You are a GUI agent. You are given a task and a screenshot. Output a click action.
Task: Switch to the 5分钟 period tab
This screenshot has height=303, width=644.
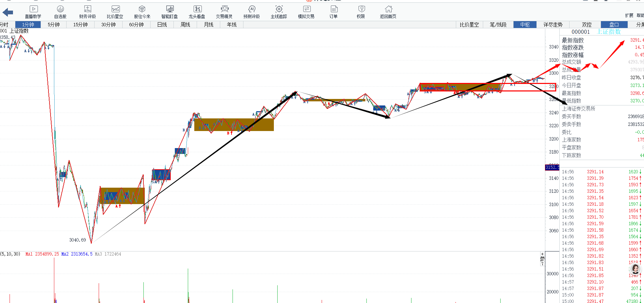tap(54, 25)
